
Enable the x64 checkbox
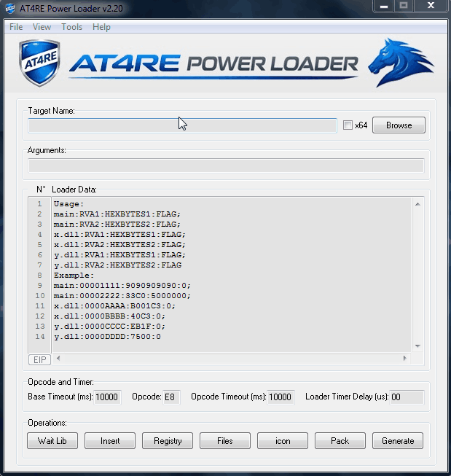348,125
